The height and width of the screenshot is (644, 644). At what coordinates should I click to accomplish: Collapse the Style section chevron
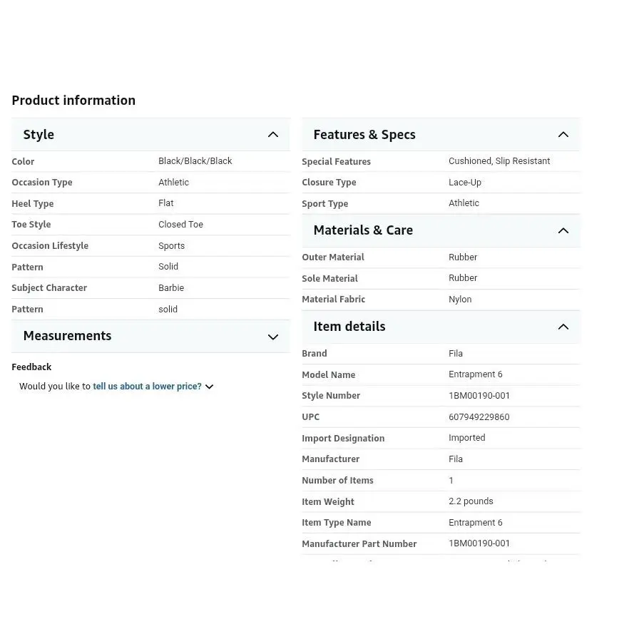click(273, 135)
